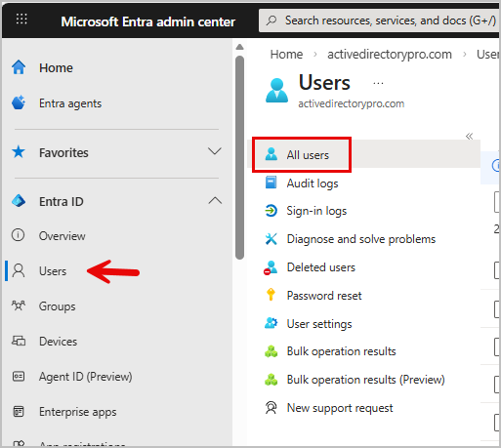This screenshot has width=501, height=448.
Task: Open Groups in the sidebar
Action: (58, 306)
